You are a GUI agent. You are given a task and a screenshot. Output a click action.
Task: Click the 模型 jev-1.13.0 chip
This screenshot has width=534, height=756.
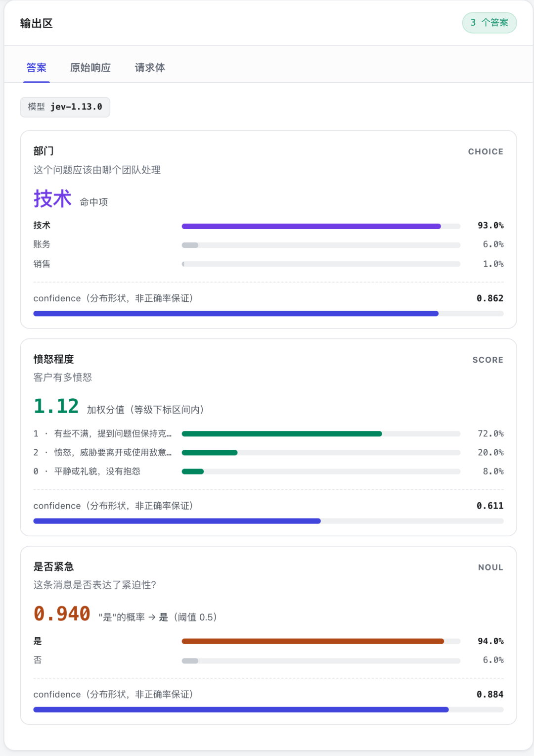[65, 107]
